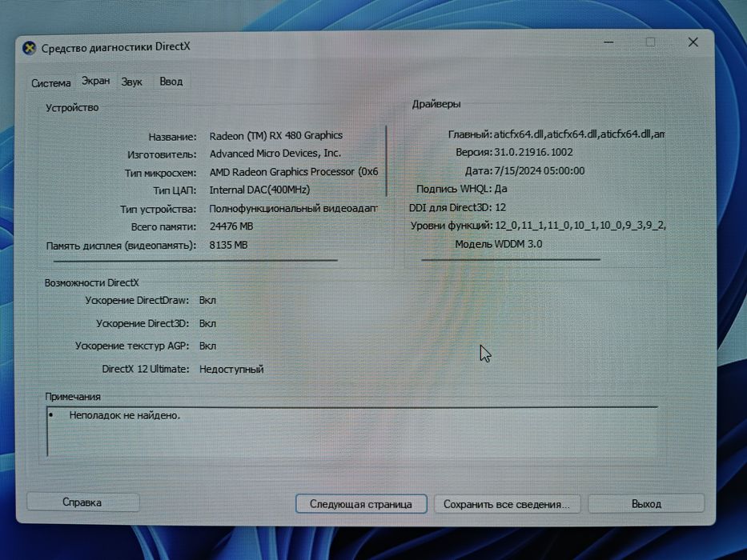Image resolution: width=747 pixels, height=560 pixels.
Task: Click the Полнофункциональный видеоадаптер value
Action: (x=294, y=209)
